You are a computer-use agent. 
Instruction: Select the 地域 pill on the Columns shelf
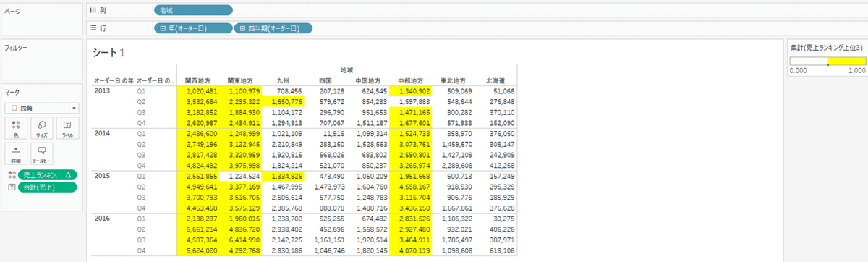tap(193, 11)
